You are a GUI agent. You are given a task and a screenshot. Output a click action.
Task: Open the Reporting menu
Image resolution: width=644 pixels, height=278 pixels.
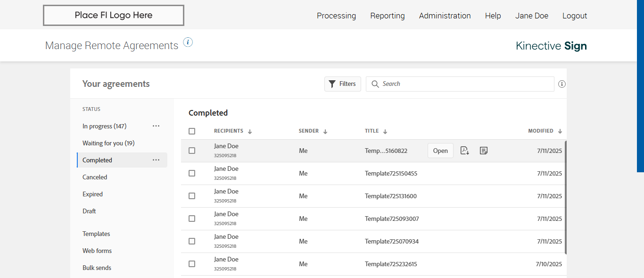tap(387, 16)
